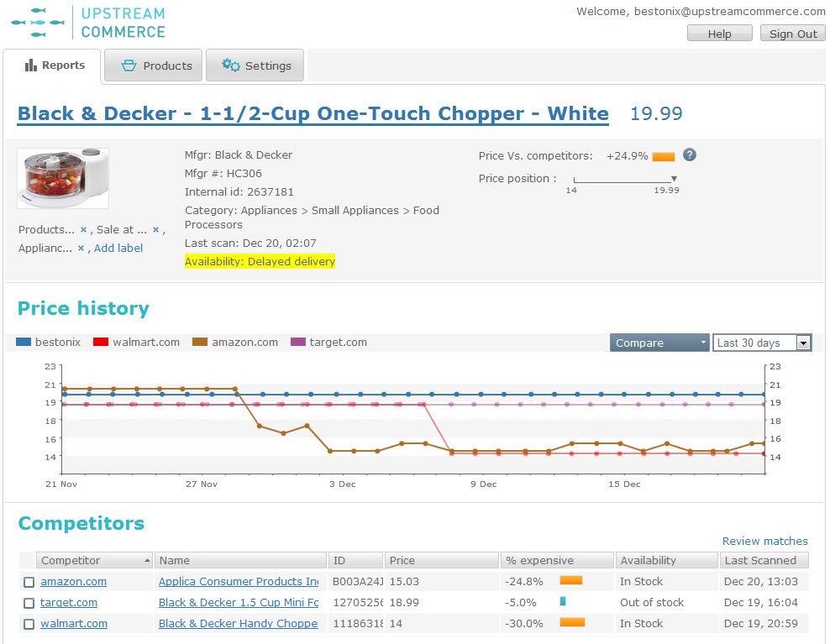The image size is (830, 644).
Task: Click the teal bar in target.com row
Action: point(563,601)
